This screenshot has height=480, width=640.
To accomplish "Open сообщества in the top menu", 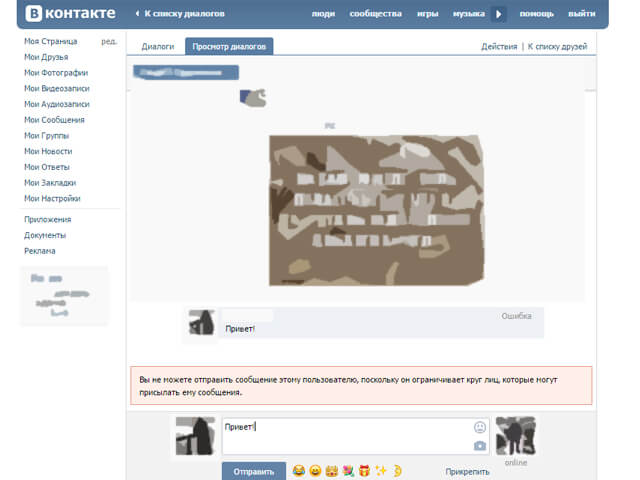I will [376, 14].
